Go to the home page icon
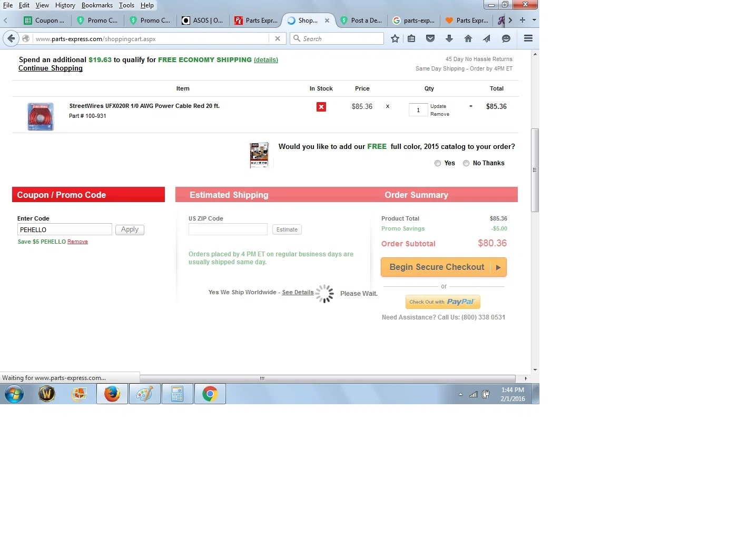Screen dimensions: 749x560 468,38
